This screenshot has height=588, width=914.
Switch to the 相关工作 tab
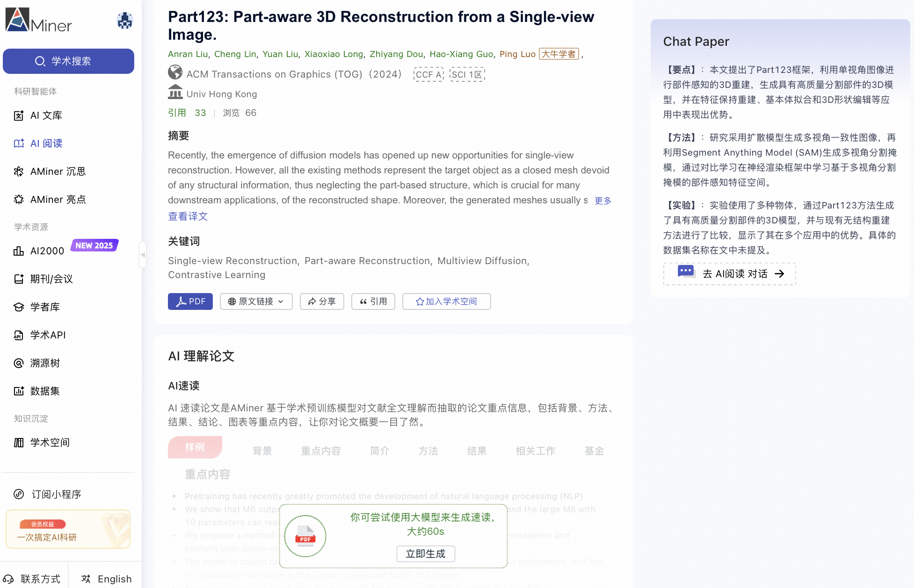[535, 451]
